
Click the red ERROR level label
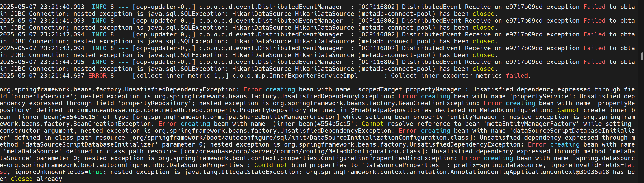click(x=97, y=76)
